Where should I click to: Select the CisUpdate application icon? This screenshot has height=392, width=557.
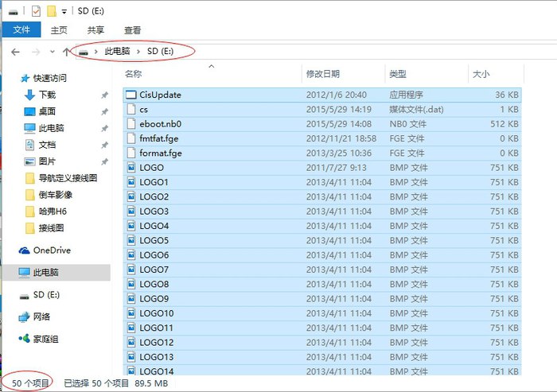point(131,95)
